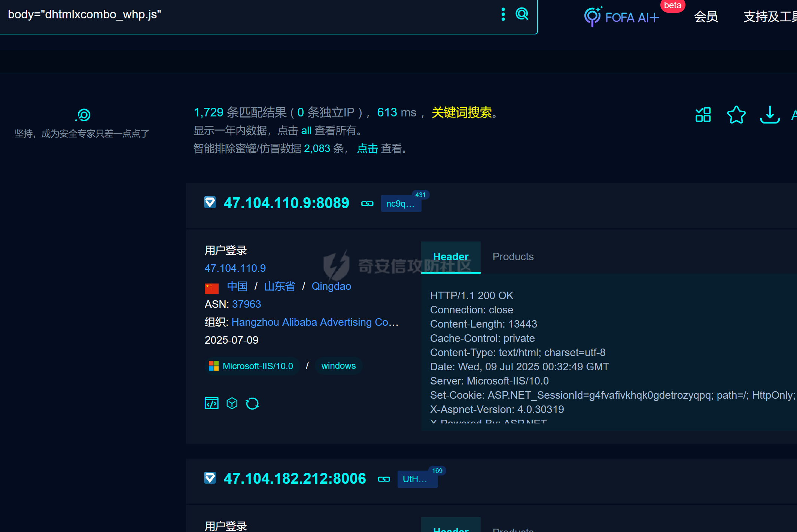Click the 关键词搜索 yellow link
The image size is (797, 532).
coord(462,112)
